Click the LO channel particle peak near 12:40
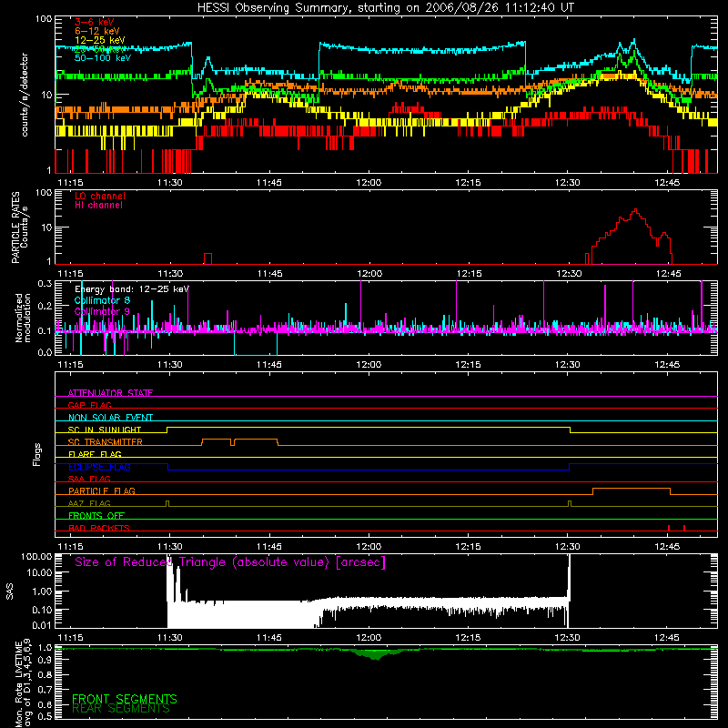This screenshot has height=728, width=728. click(635, 212)
